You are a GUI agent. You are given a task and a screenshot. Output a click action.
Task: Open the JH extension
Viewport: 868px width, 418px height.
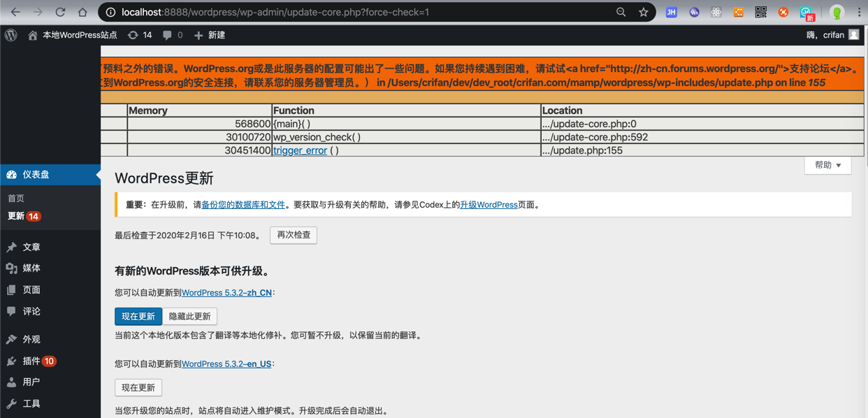[x=672, y=12]
